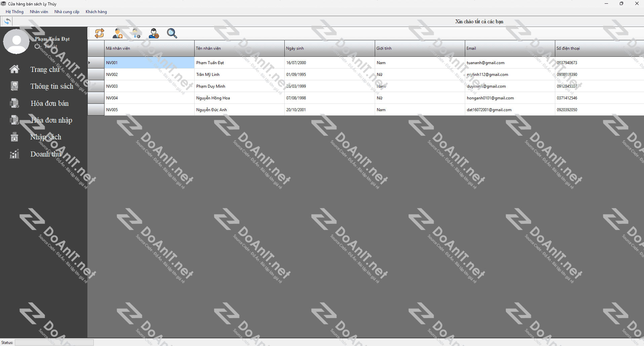Sort by Mã nhân viên column header

149,48
